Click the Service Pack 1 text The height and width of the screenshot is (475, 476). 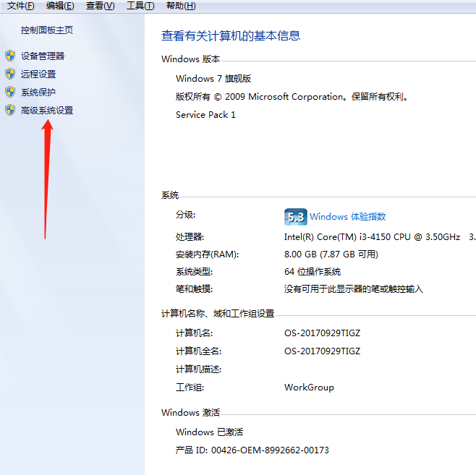pos(205,115)
